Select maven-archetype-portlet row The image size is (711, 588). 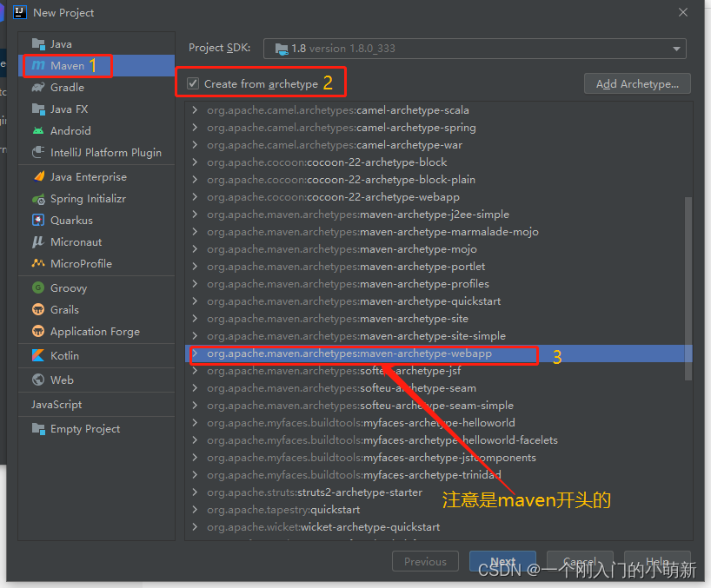coord(438,267)
